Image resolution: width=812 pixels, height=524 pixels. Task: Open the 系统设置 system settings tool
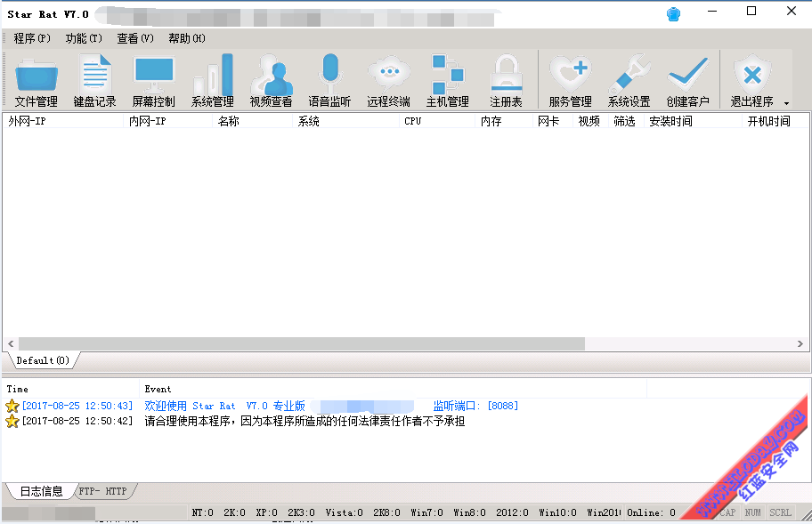point(629,80)
